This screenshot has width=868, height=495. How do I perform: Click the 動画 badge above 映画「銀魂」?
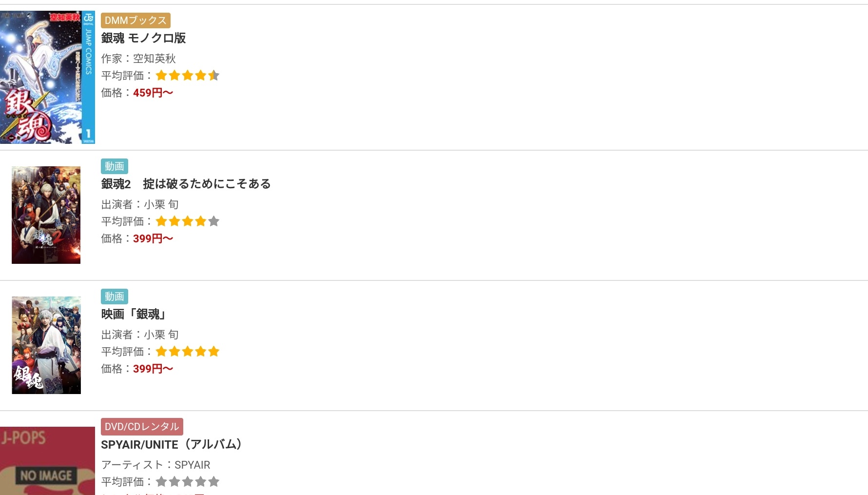114,297
